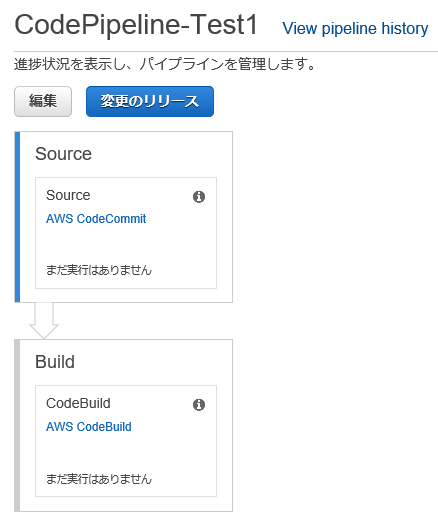Open the AWS CodeBuild link
The height and width of the screenshot is (532, 438).
(x=89, y=427)
